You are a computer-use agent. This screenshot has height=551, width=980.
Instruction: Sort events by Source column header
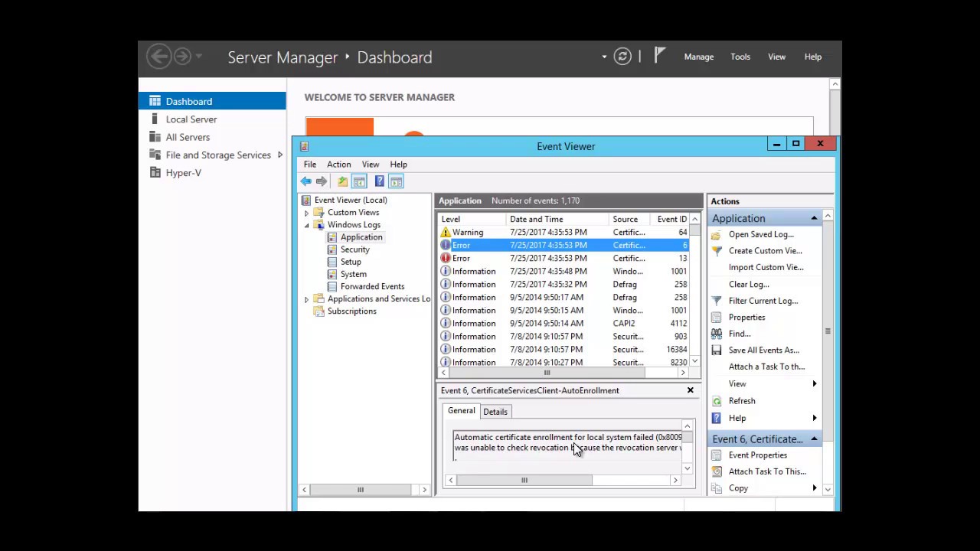click(629, 219)
